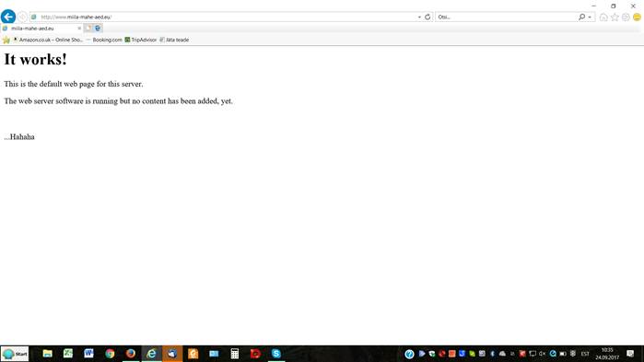Refresh the current page
Image resolution: width=644 pixels, height=362 pixels.
click(427, 17)
